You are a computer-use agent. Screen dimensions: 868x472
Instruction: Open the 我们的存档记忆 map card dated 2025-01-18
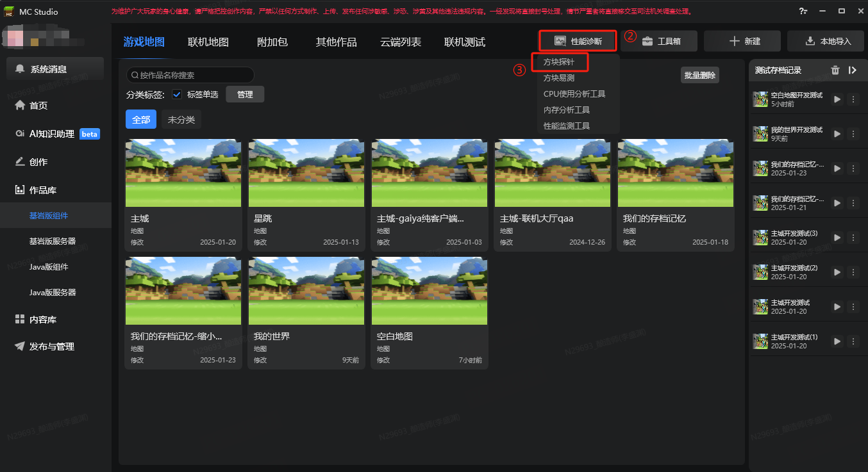pos(676,195)
